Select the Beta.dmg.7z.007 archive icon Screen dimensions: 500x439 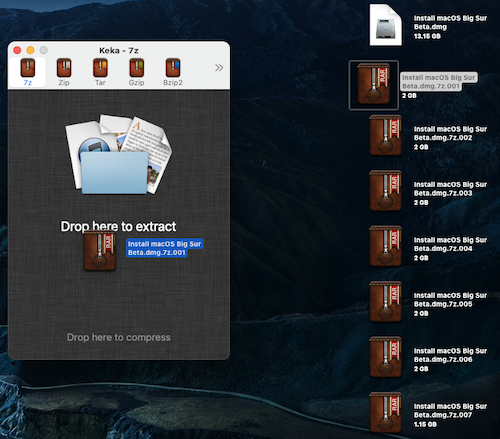coord(385,413)
